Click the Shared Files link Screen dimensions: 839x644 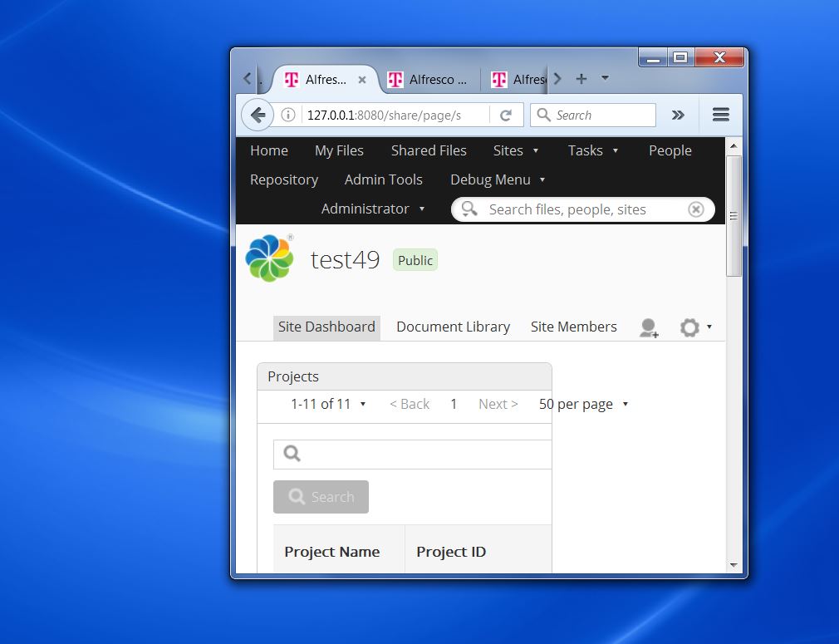pos(429,150)
